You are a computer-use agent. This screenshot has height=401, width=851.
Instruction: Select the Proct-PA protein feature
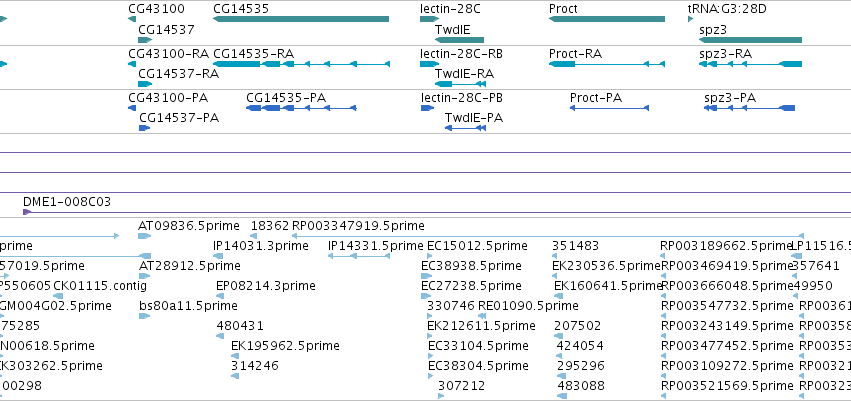point(609,108)
